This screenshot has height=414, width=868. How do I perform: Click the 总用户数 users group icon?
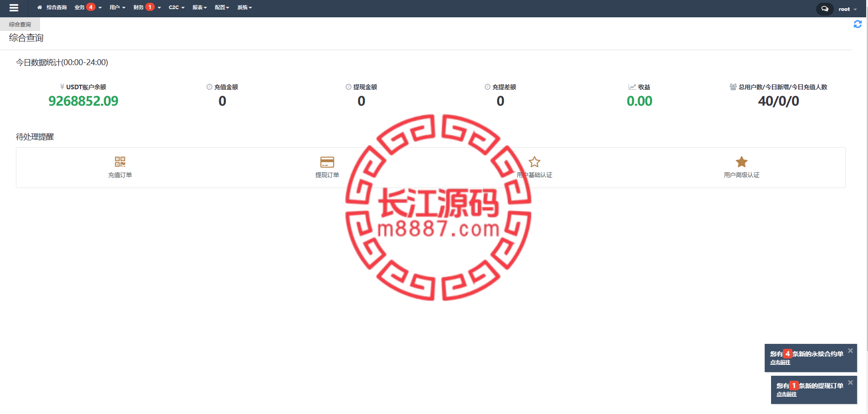coord(733,87)
